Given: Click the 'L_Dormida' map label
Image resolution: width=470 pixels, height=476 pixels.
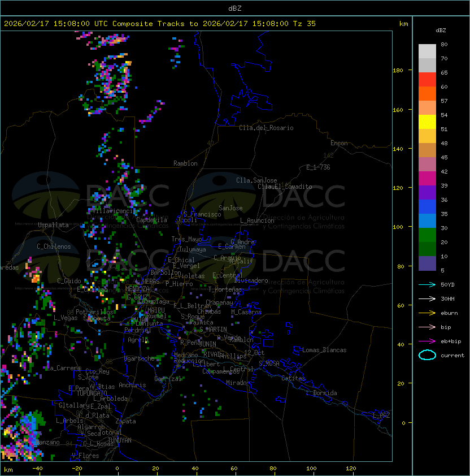Looking at the screenshot, I should point(321,393).
